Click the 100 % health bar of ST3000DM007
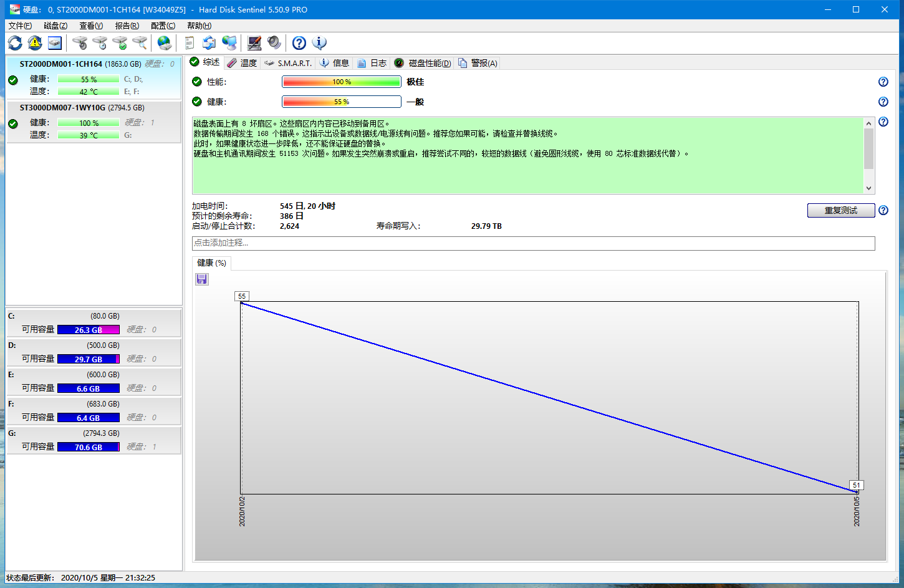Screen dimensions: 904x588 coord(89,123)
